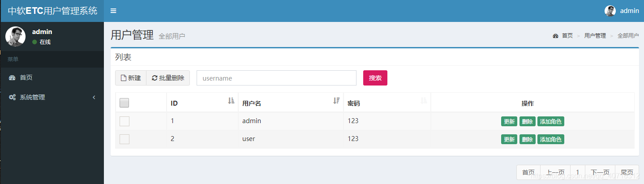The width and height of the screenshot is (644, 184).
Task: Click the ID column header text
Action: click(174, 103)
